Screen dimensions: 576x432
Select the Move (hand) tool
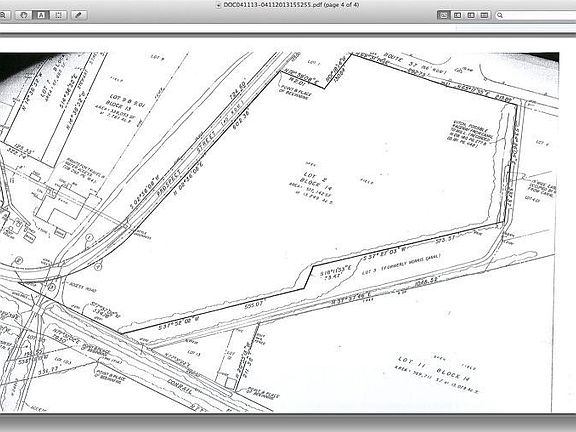pos(24,15)
